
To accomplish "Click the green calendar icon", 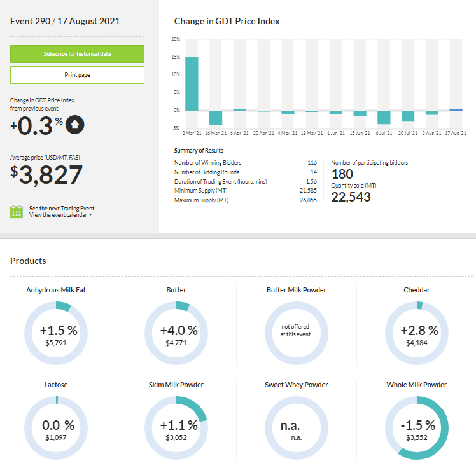I will coord(17,212).
